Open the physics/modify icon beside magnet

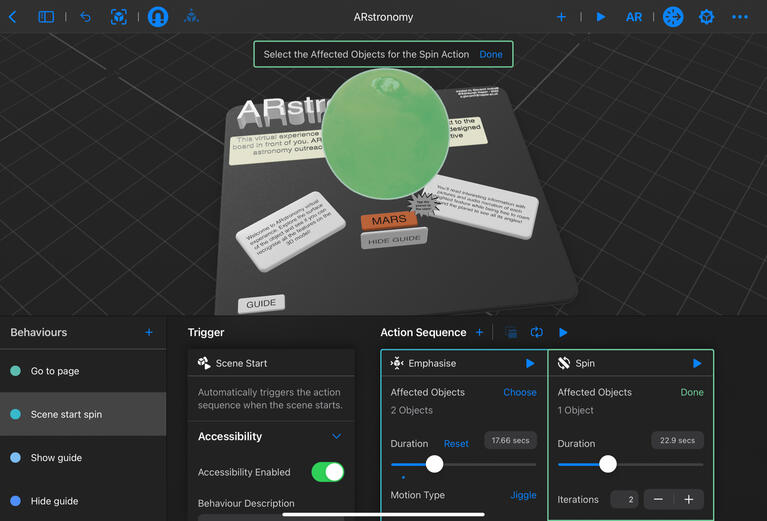pos(191,17)
